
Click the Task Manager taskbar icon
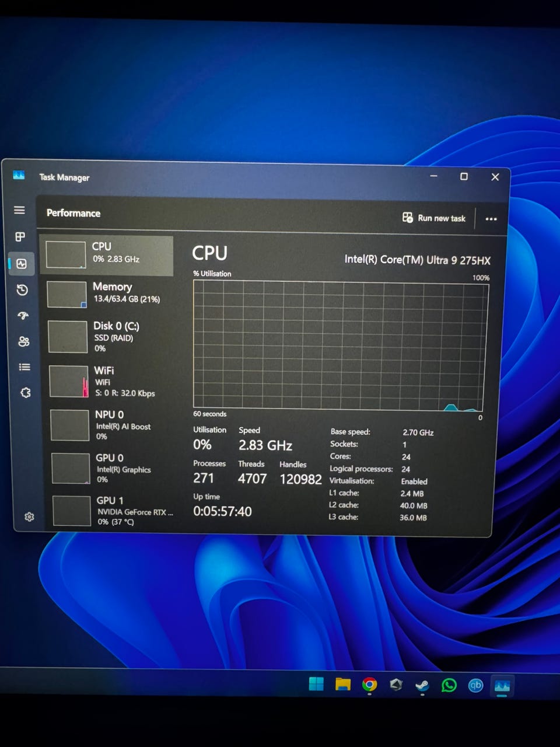(502, 686)
